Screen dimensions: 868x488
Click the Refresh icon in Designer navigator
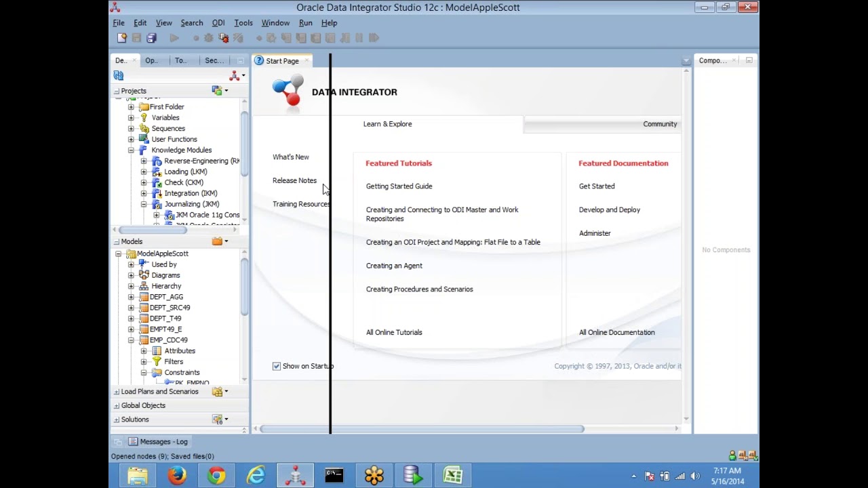119,76
